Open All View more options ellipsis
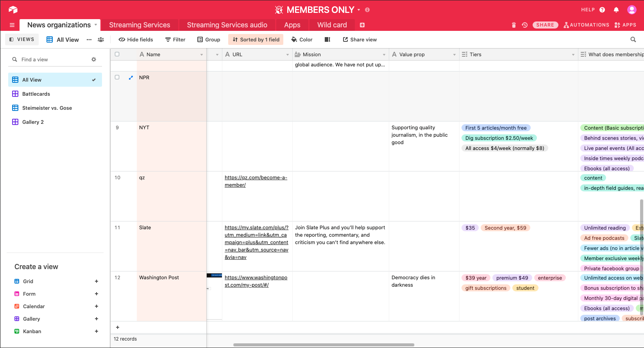This screenshot has width=644, height=348. 89,39
